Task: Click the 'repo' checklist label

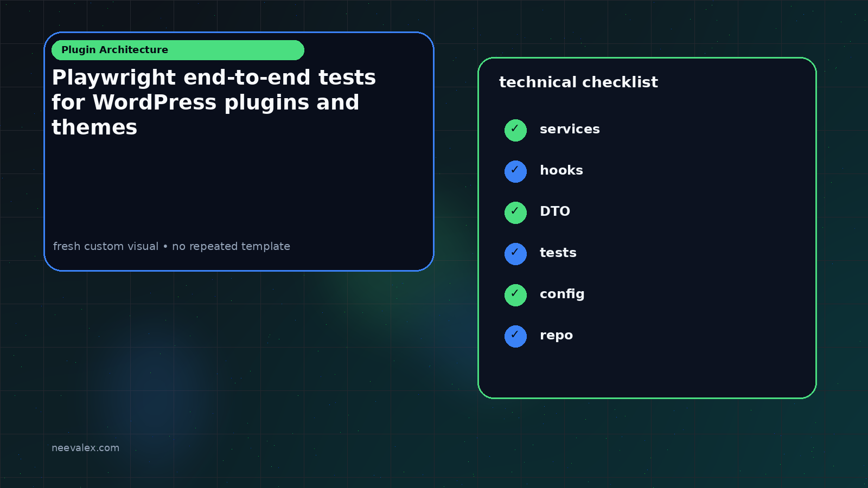Action: [x=556, y=336]
